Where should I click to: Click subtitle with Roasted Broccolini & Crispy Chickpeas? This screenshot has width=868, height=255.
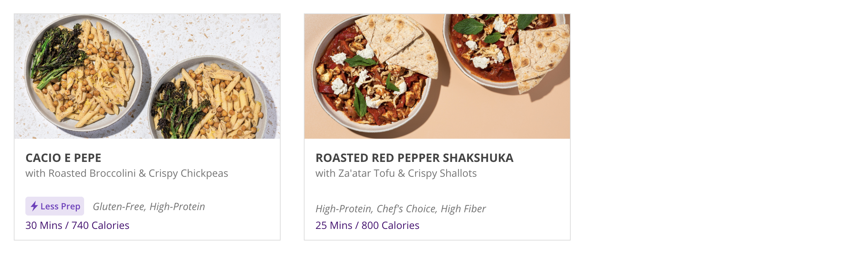point(127,174)
